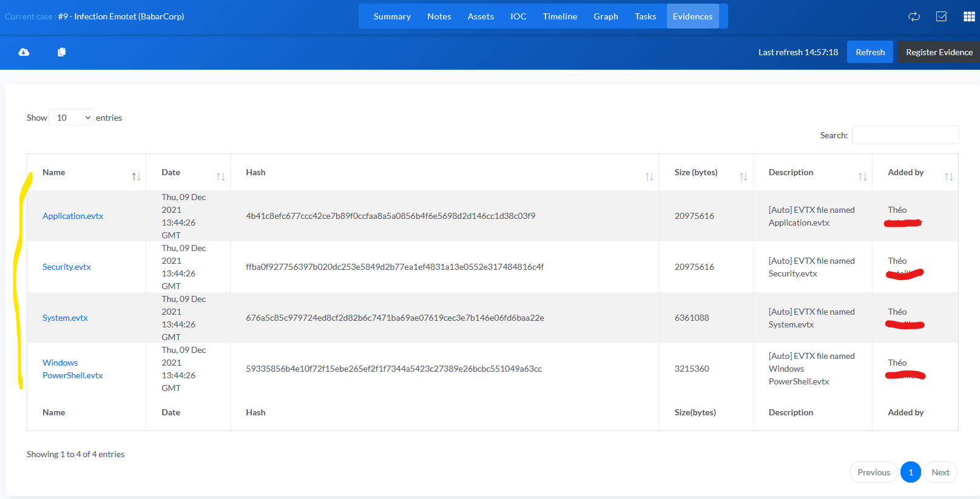Sort by Size (bytes) column arrows
Image resolution: width=980 pixels, height=499 pixels.
(x=743, y=176)
